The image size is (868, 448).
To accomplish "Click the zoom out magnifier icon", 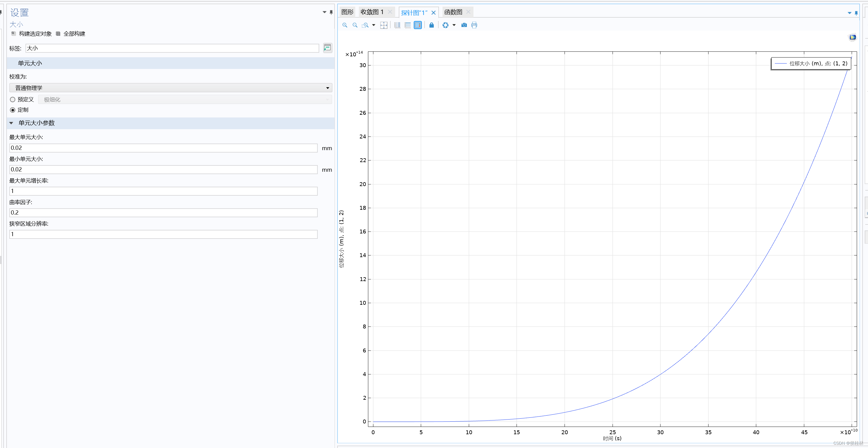I will pyautogui.click(x=355, y=25).
